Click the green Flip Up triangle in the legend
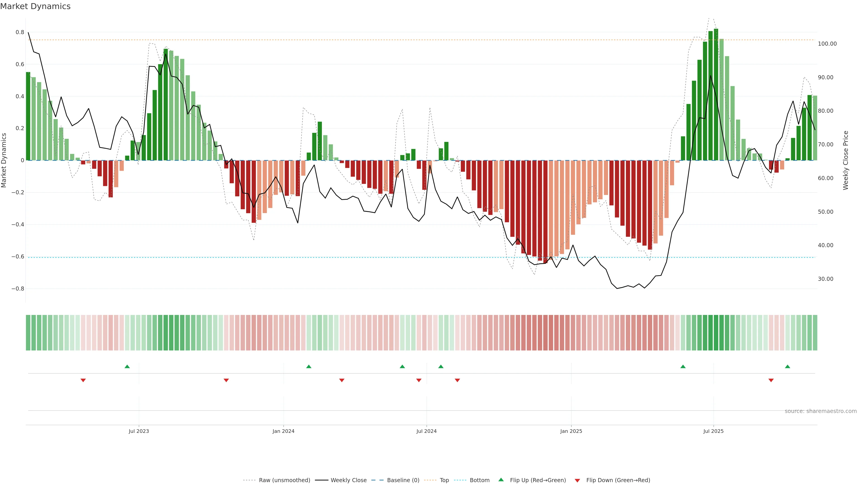 501,480
